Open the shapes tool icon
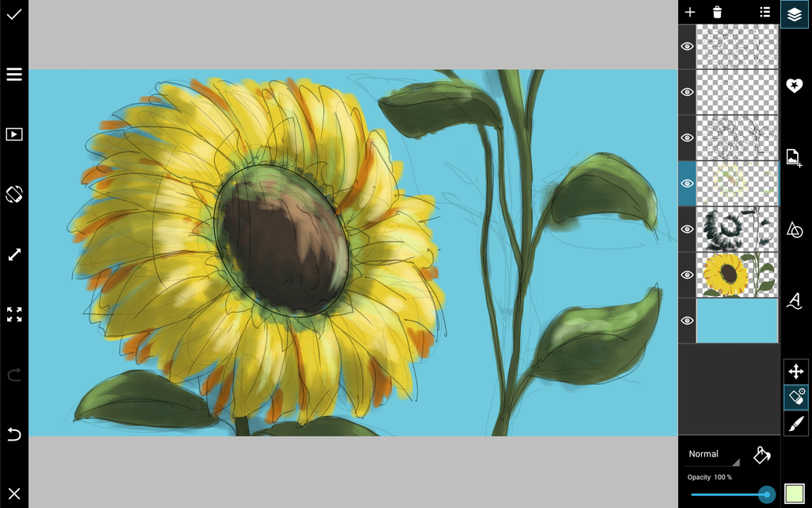This screenshot has width=812, height=508. click(x=795, y=229)
